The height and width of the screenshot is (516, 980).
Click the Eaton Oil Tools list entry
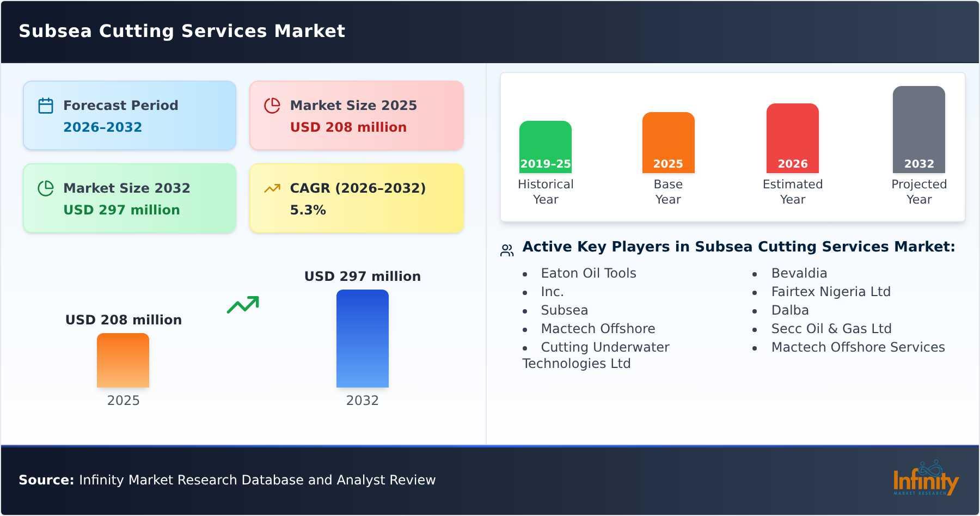click(x=589, y=273)
